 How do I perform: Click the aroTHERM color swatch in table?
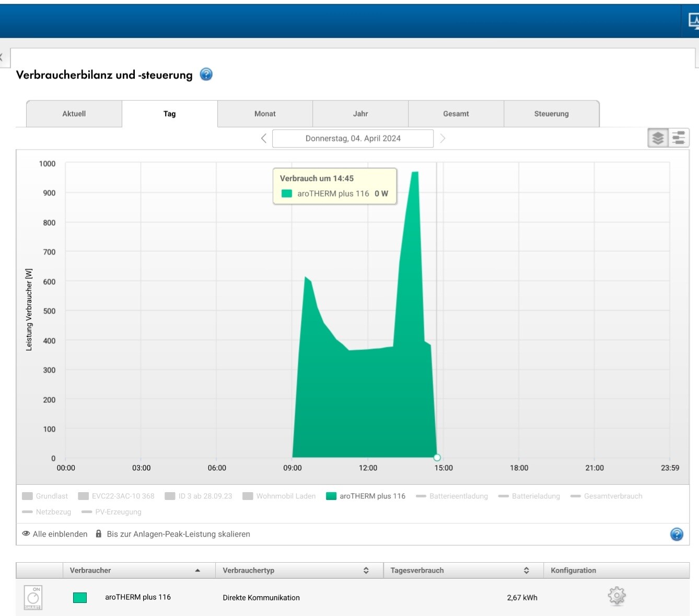pyautogui.click(x=80, y=598)
